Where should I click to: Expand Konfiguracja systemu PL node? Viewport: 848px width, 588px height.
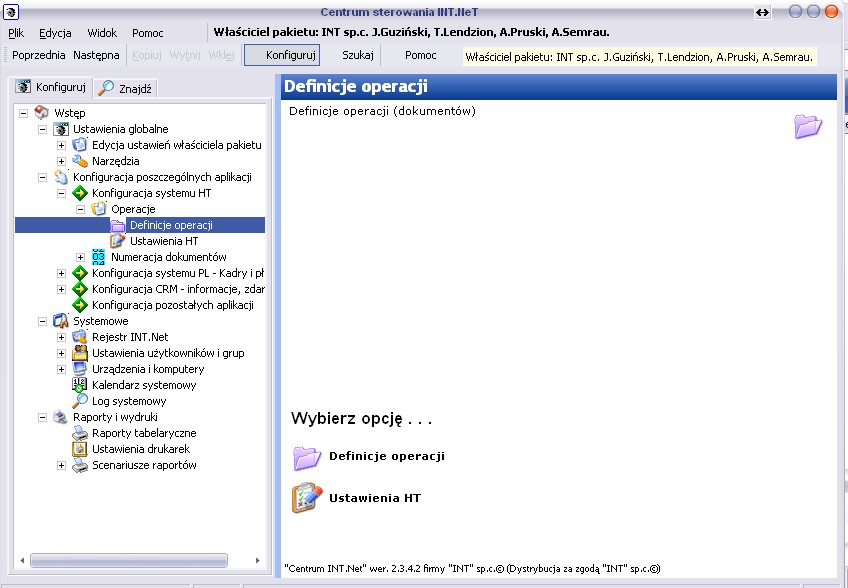pos(61,273)
